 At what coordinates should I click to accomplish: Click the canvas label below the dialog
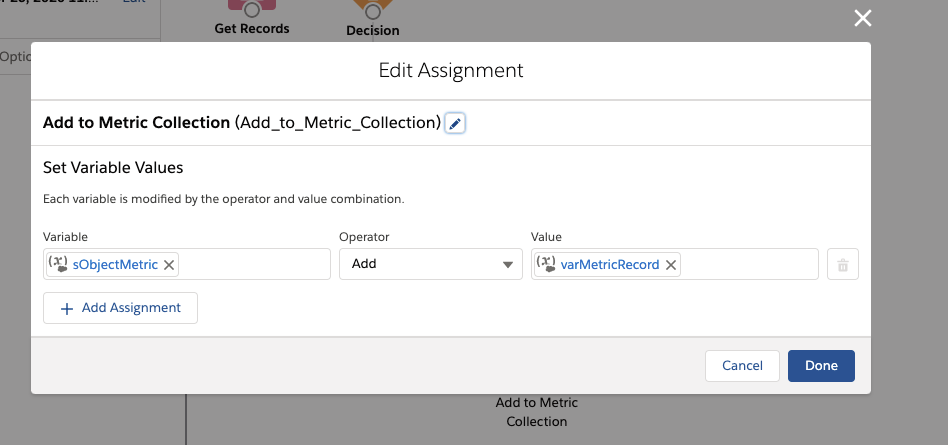tap(537, 412)
